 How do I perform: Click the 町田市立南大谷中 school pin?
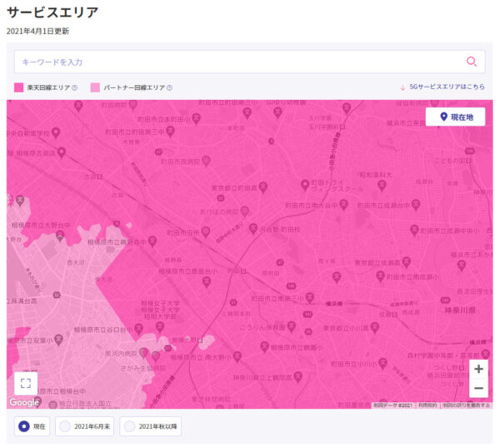point(343,205)
